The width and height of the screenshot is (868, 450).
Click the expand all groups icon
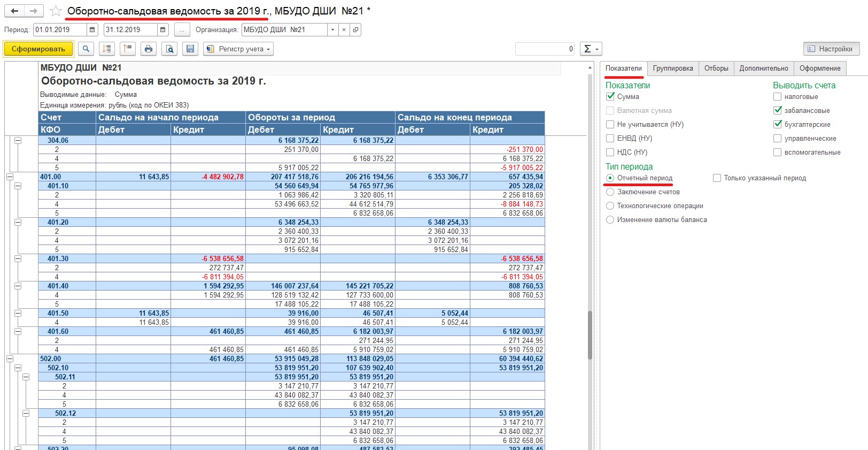[x=107, y=49]
